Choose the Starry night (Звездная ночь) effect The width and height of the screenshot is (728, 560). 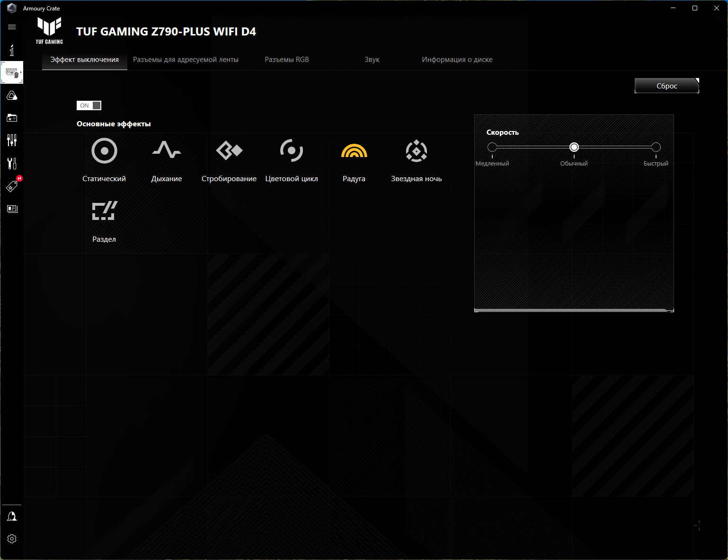(x=417, y=151)
